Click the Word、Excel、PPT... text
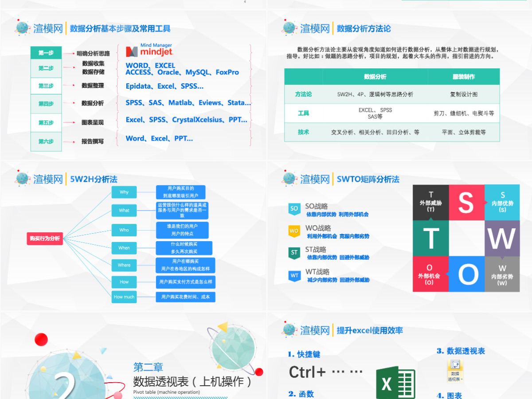Screen dimensions: 532x399 (159, 138)
